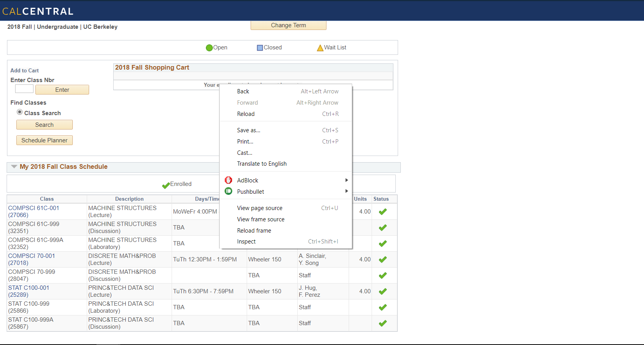
Task: Choose View page source
Action: pyautogui.click(x=286, y=208)
